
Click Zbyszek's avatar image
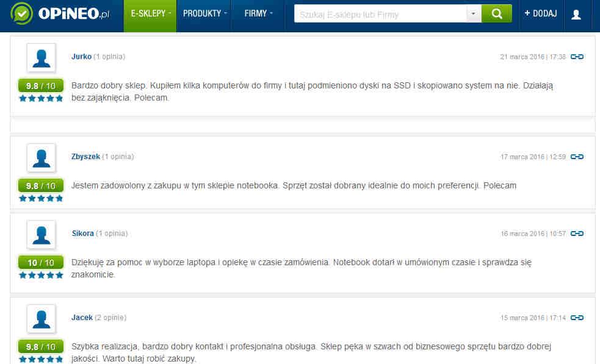click(x=42, y=158)
